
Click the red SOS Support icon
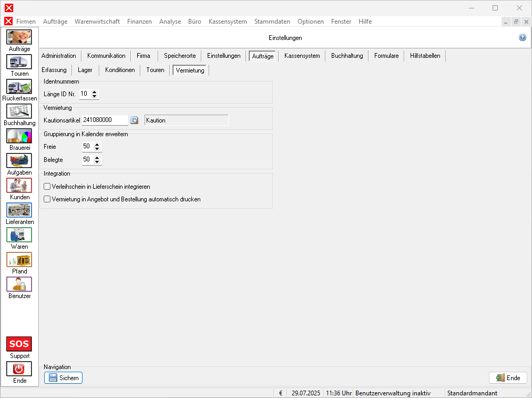click(x=19, y=344)
